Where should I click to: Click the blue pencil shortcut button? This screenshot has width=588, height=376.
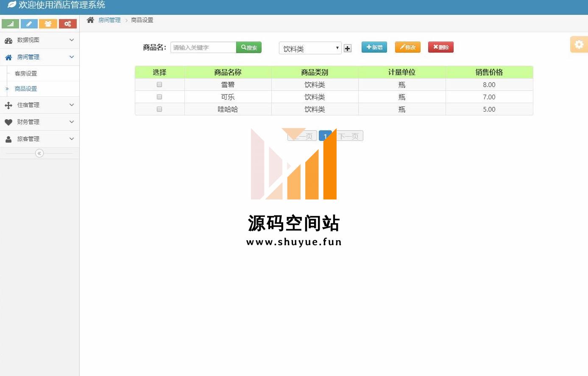click(29, 24)
